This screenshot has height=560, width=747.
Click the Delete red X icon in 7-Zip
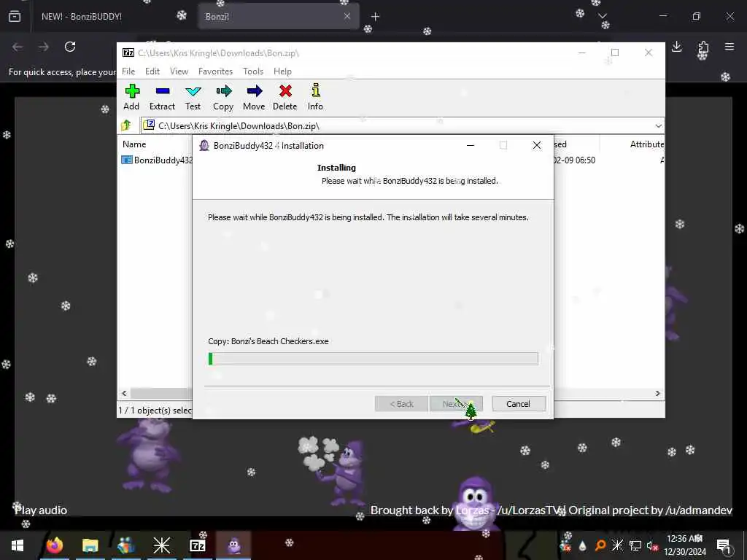(x=285, y=97)
